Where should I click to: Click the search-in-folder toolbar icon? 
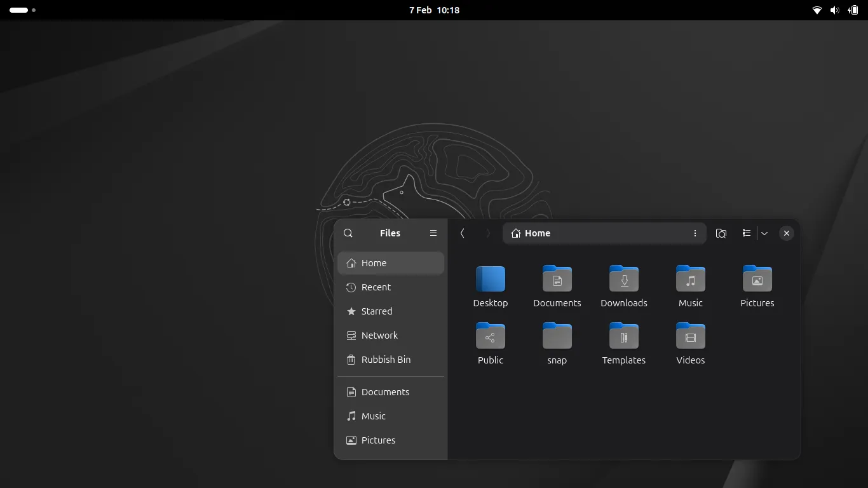pos(721,233)
